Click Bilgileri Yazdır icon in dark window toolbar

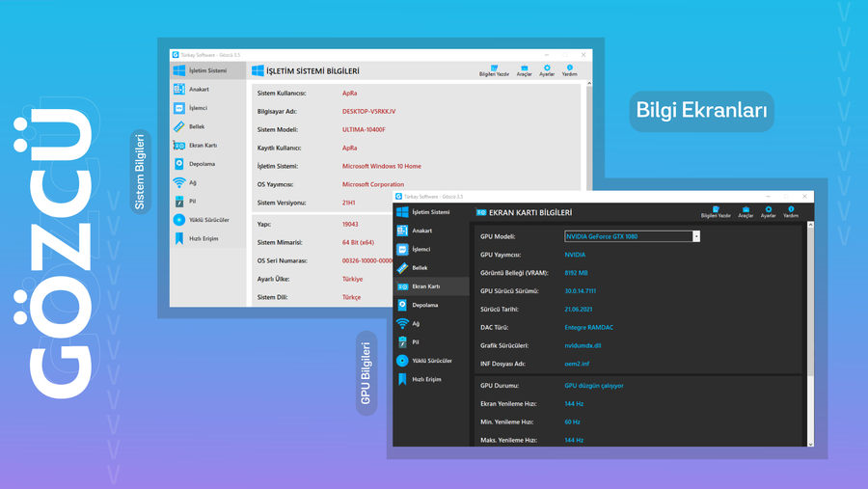(x=716, y=209)
